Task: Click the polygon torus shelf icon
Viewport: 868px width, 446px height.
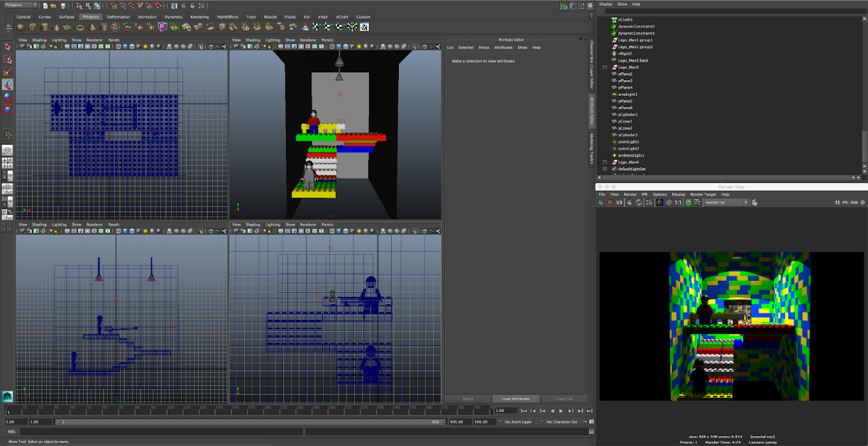Action: [x=80, y=27]
